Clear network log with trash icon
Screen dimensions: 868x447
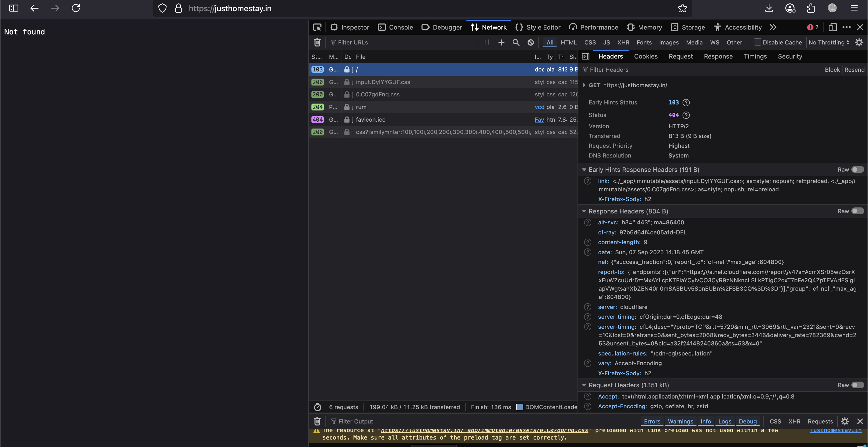[x=317, y=42]
